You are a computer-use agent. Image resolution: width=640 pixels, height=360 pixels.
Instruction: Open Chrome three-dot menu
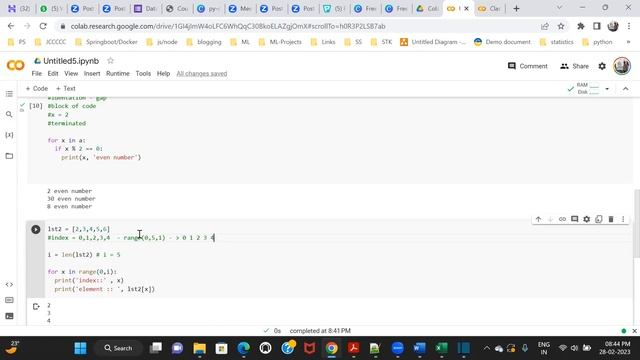click(629, 26)
